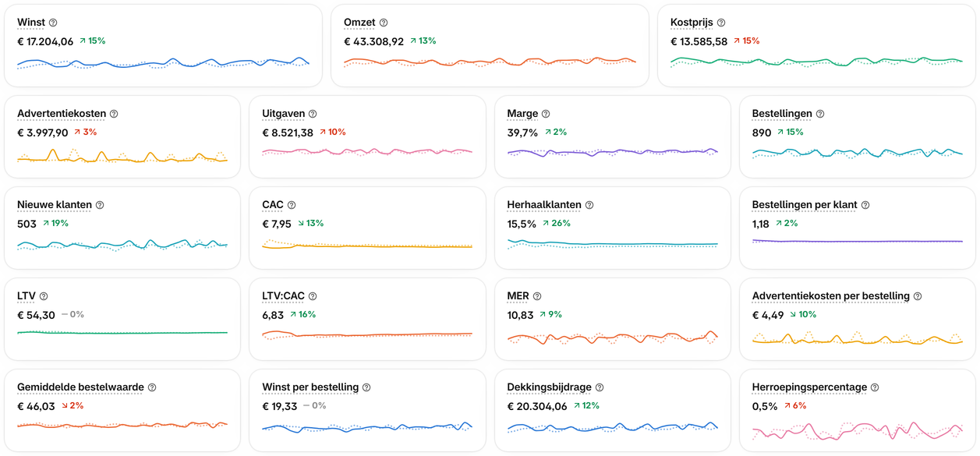
Task: Click the Winst value € 17.204,06
Action: point(45,41)
